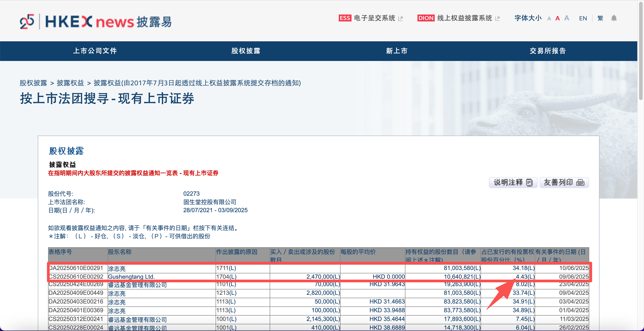Click the red ESS badge icon
Viewport: 644px width, 331px height.
[x=345, y=18]
